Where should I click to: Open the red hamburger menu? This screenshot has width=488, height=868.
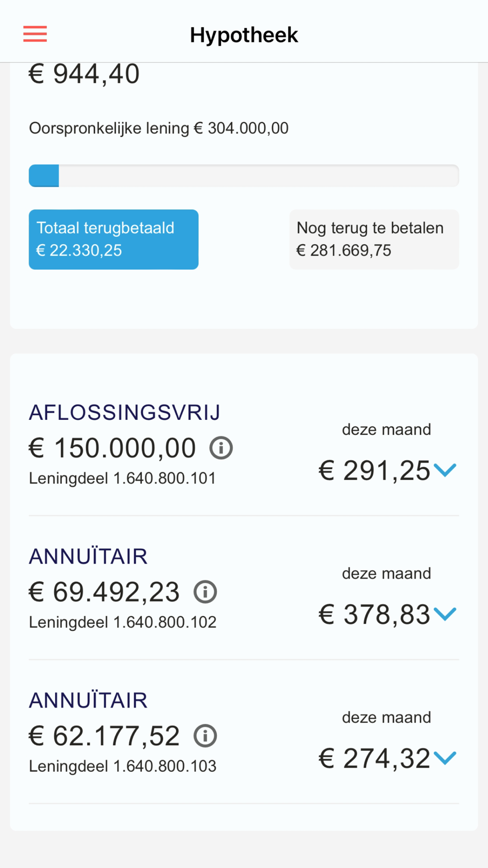(x=35, y=34)
